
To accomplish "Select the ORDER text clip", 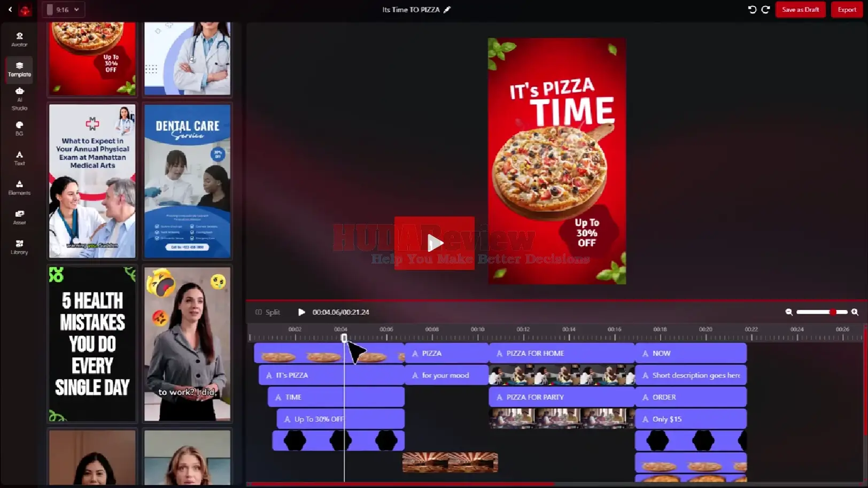I will [x=691, y=397].
